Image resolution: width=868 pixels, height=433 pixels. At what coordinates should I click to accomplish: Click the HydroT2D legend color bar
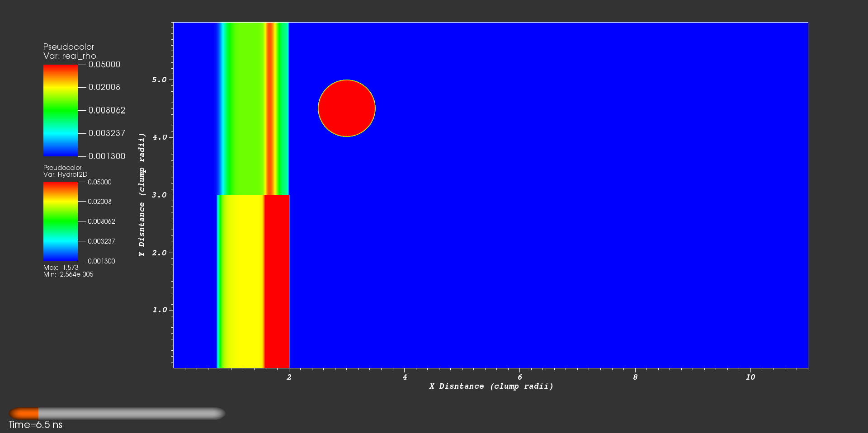pyautogui.click(x=60, y=221)
